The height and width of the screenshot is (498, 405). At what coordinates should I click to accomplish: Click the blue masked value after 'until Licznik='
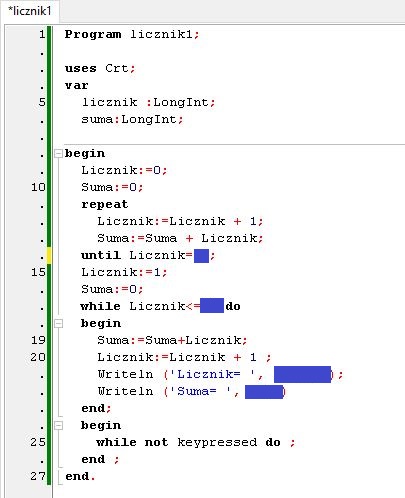coord(201,256)
